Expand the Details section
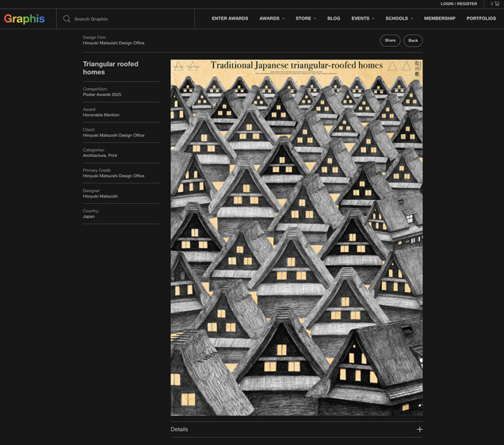Image resolution: width=504 pixels, height=445 pixels. (x=297, y=429)
